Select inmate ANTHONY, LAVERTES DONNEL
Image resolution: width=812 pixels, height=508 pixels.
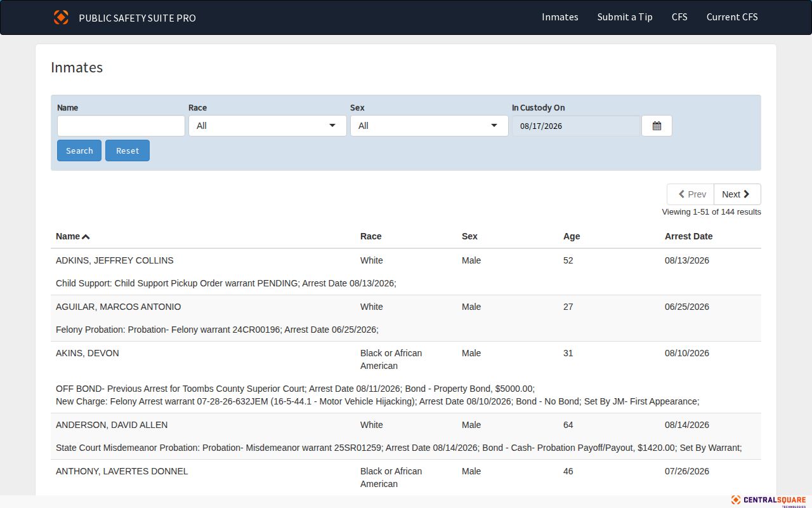[122, 471]
